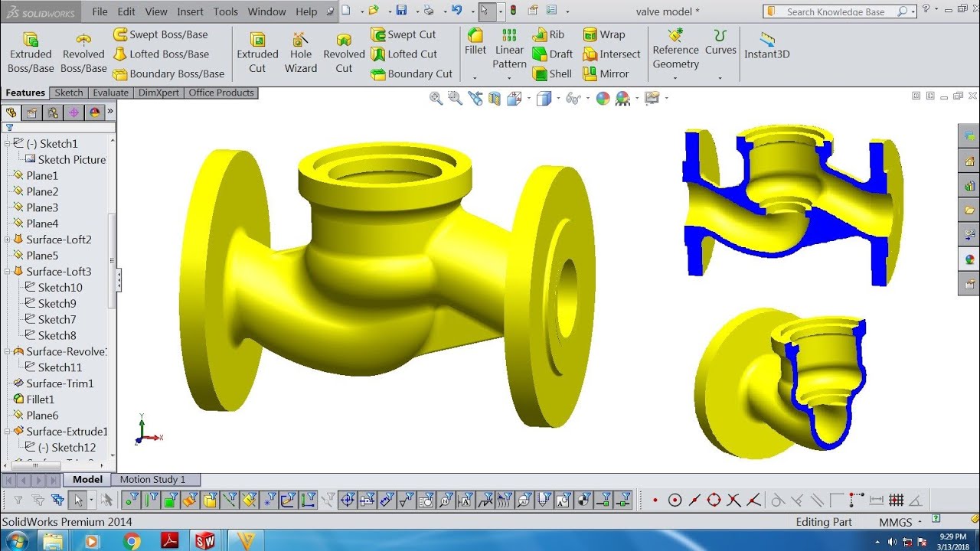This screenshot has height=551, width=980.
Task: Select the Intersect feature
Action: point(611,54)
